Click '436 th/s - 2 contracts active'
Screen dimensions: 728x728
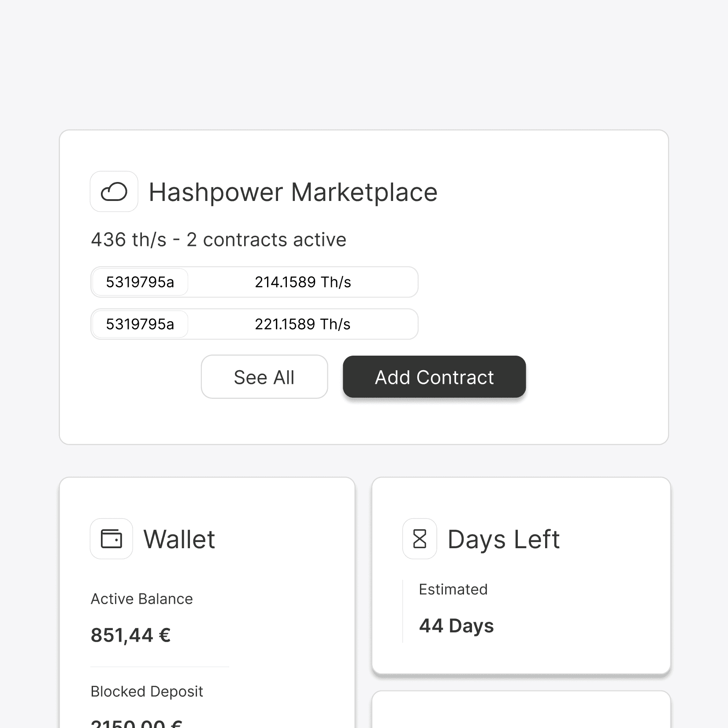(x=219, y=240)
